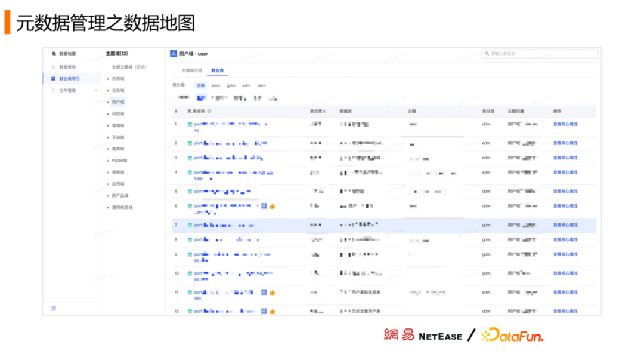Expand the 内容域 tree arrow

tap(108, 79)
